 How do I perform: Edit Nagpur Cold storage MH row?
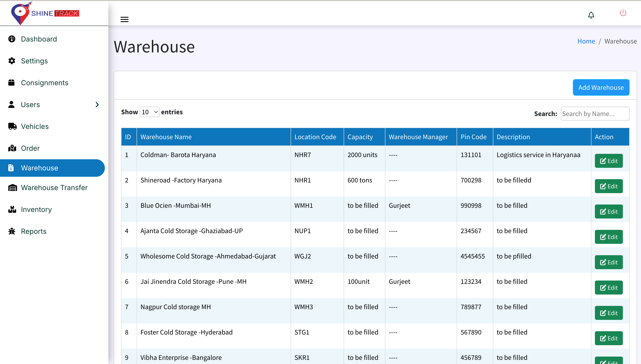[608, 313]
